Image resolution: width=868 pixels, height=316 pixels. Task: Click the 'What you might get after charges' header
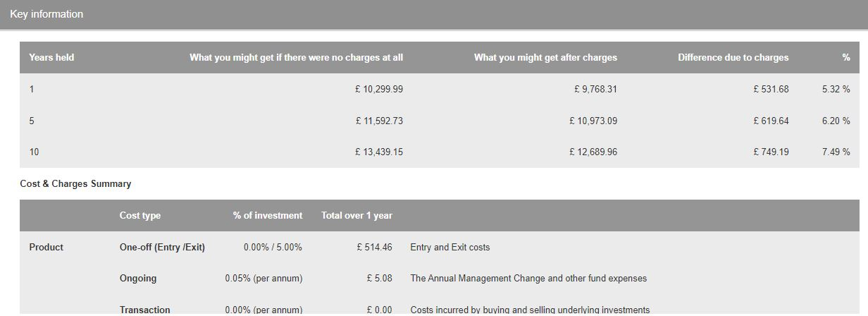[x=545, y=58]
